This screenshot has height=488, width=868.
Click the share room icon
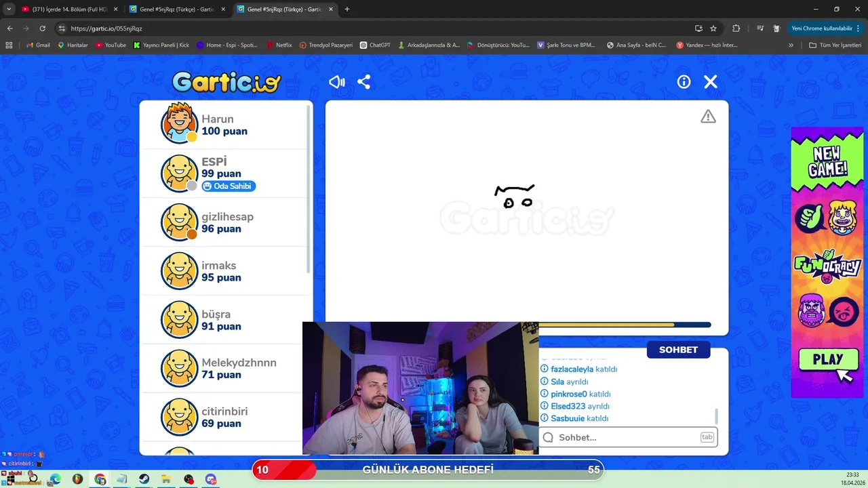(364, 82)
